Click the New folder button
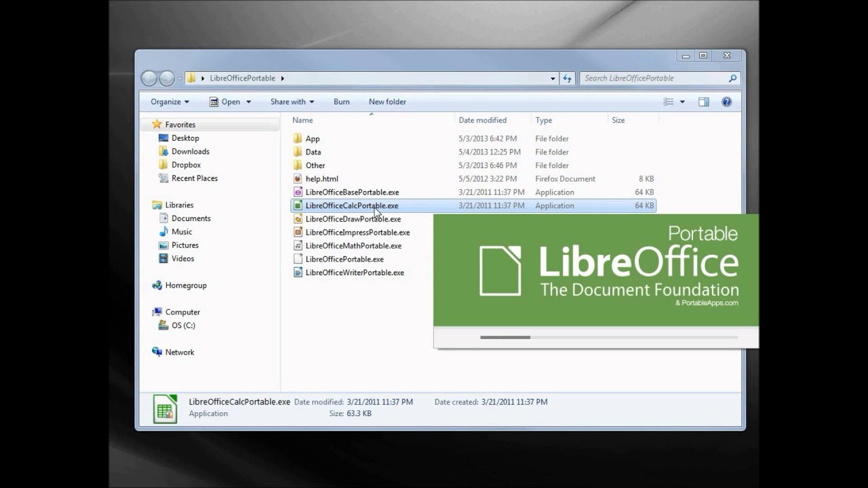This screenshot has width=868, height=488. coord(387,102)
